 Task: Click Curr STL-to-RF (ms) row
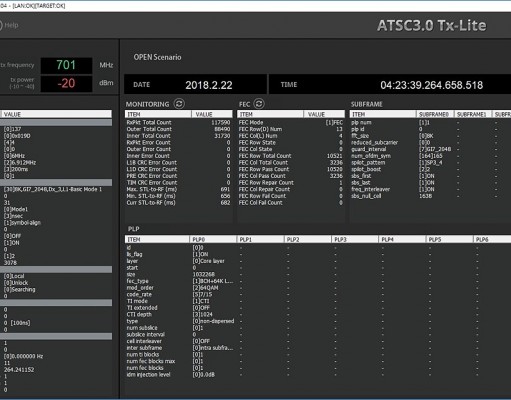point(178,202)
